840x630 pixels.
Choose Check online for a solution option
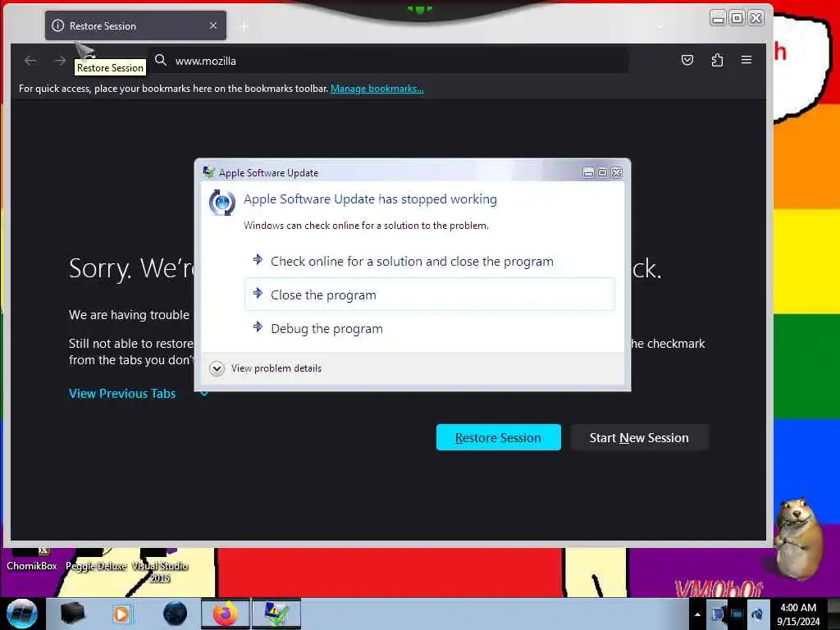(430, 262)
